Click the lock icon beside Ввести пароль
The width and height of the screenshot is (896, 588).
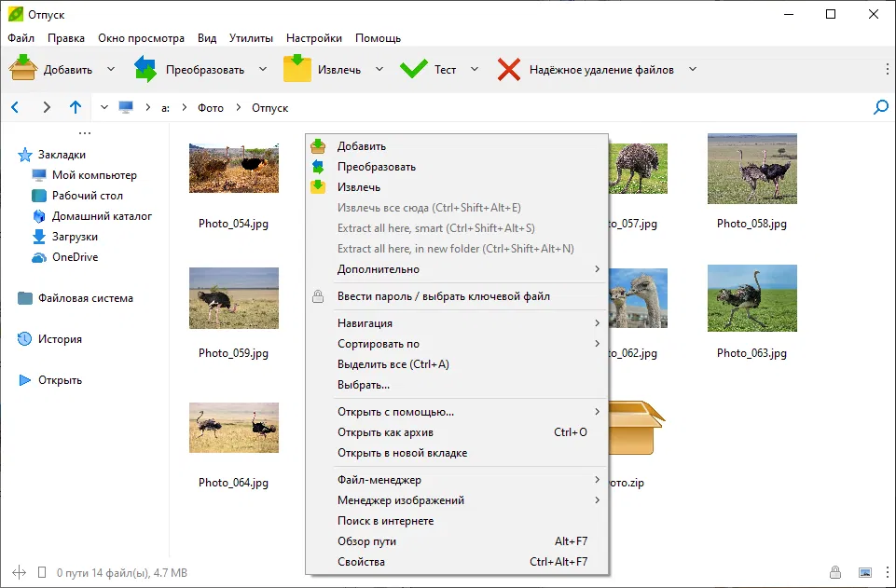coord(318,296)
